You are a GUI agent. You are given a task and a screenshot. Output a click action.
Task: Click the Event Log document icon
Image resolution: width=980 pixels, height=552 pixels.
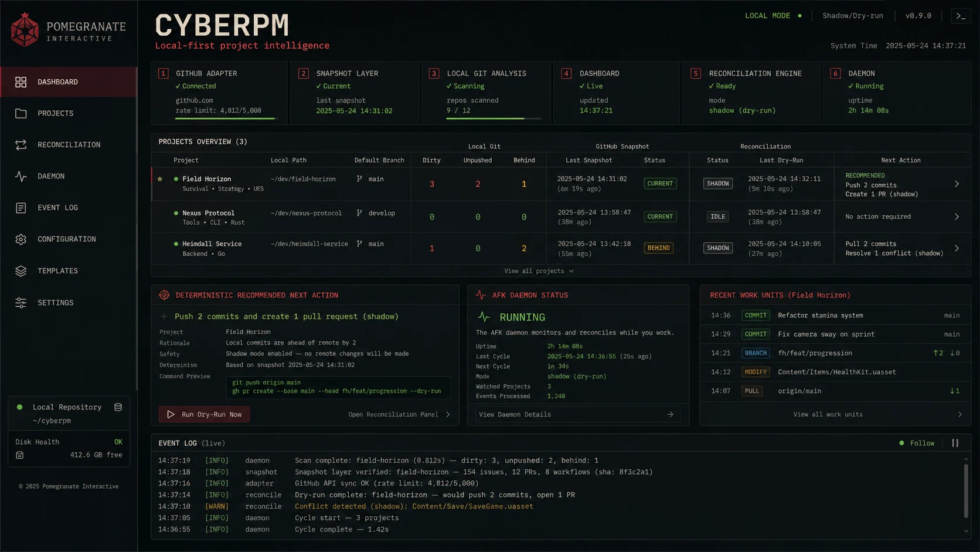click(x=21, y=208)
